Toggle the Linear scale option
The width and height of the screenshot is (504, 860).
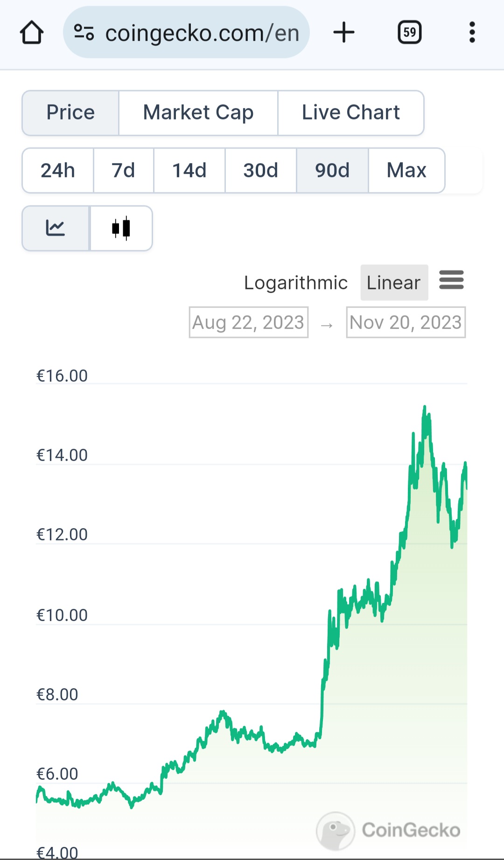click(x=393, y=283)
